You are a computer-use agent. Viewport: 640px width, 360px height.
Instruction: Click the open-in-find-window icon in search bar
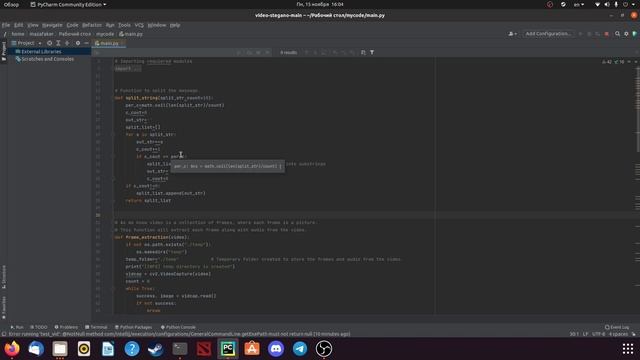(x=363, y=52)
